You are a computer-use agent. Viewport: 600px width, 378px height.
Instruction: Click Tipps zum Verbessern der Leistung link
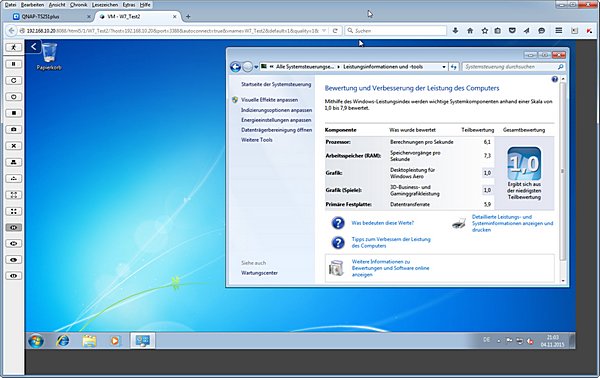391,242
